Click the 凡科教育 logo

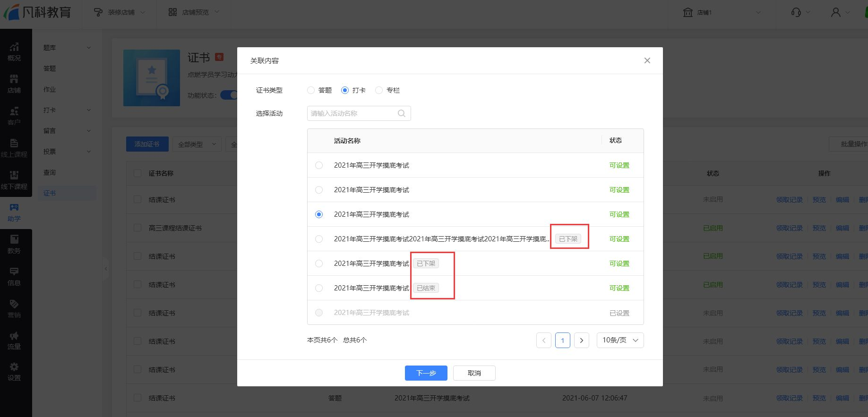(x=38, y=12)
